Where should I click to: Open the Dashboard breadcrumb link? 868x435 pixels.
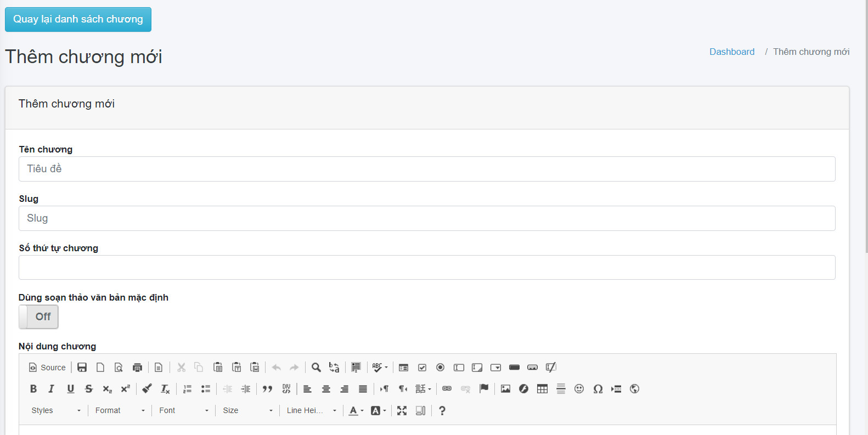pos(732,52)
